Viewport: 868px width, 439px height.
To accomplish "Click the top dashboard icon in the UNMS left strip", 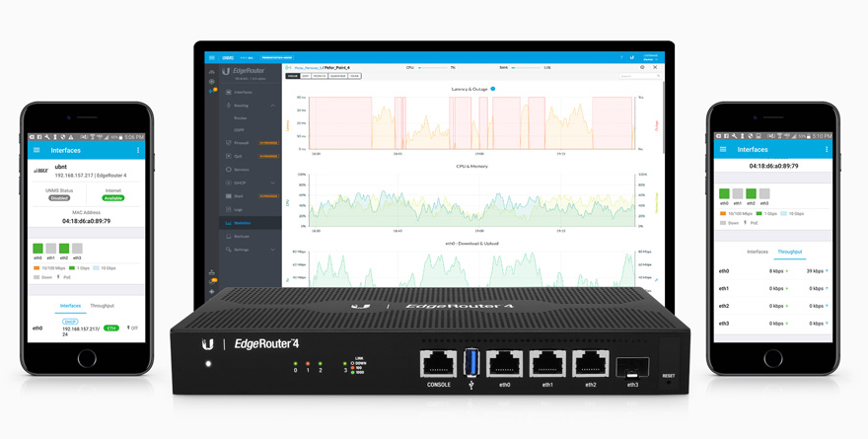I will click(212, 72).
